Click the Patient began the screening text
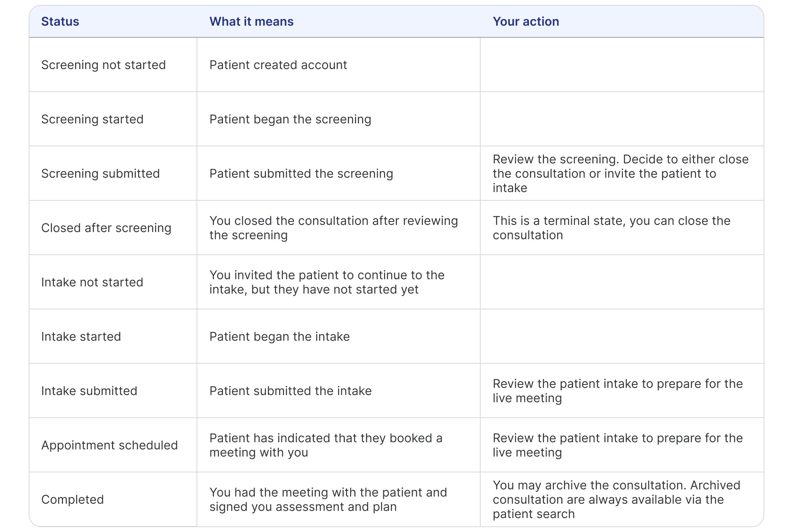Image resolution: width=793 pixels, height=532 pixels. point(290,119)
